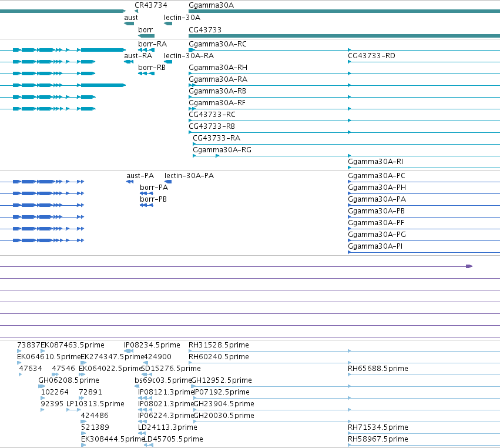
Task: Click the borr-RB transcript label
Action: 152,68
